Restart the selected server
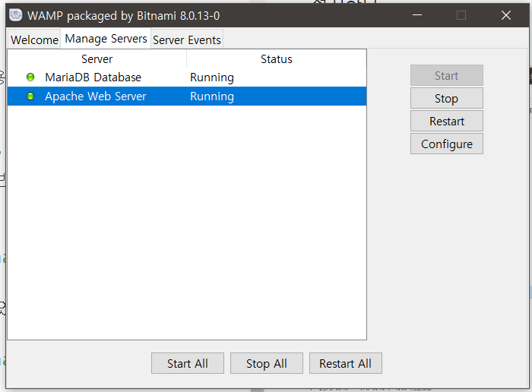 click(x=446, y=122)
